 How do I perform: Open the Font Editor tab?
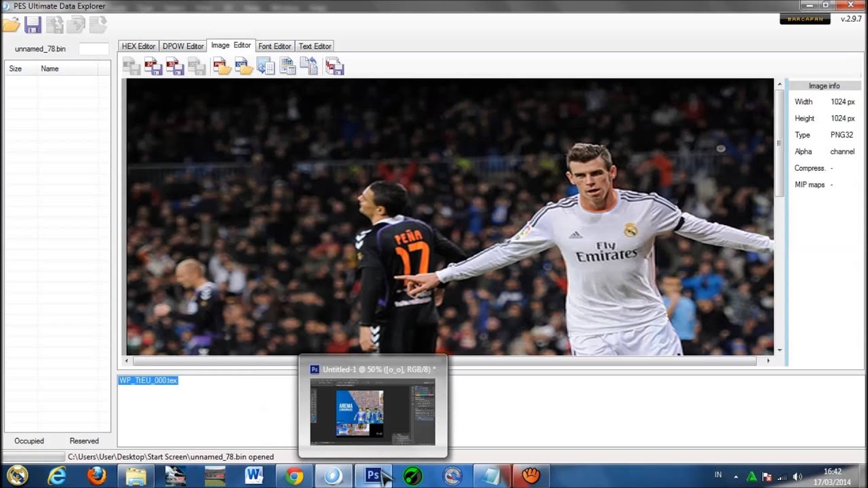coord(275,46)
